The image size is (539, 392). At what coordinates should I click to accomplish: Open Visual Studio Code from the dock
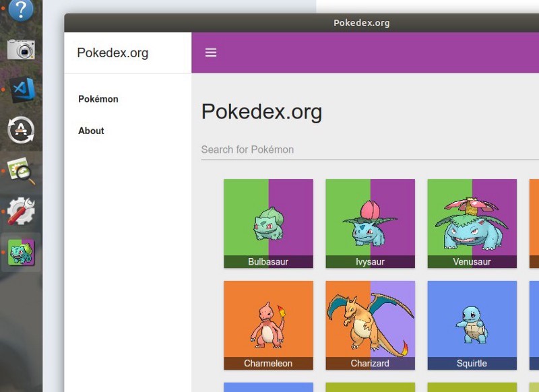click(x=23, y=90)
